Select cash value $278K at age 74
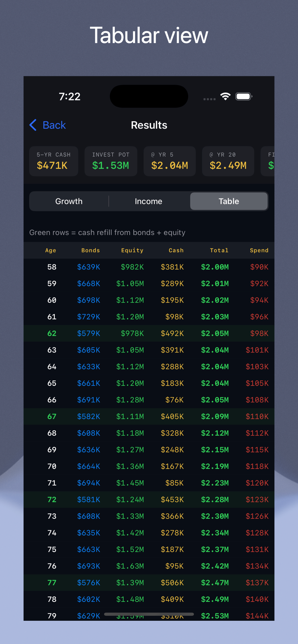This screenshot has width=298, height=644. click(172, 533)
